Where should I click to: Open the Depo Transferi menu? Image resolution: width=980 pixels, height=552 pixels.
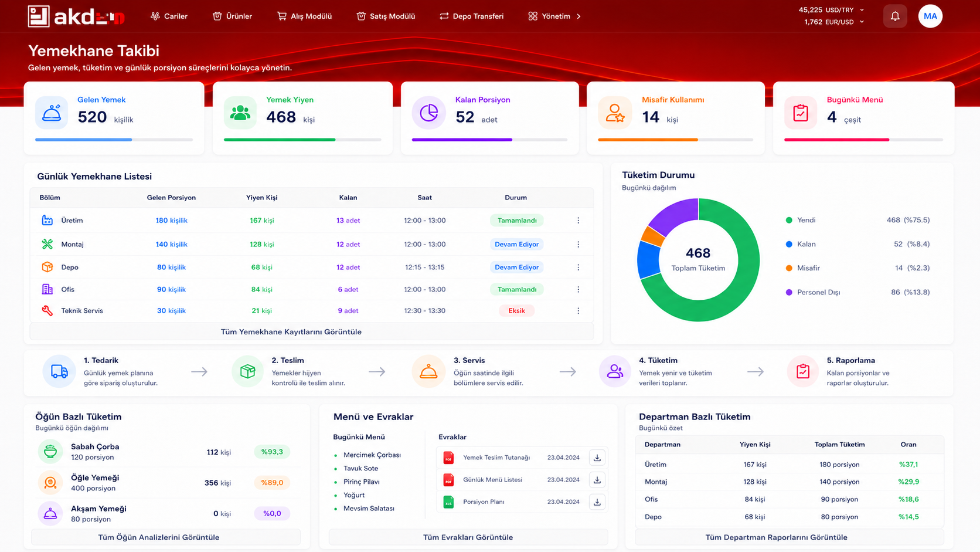pos(471,16)
